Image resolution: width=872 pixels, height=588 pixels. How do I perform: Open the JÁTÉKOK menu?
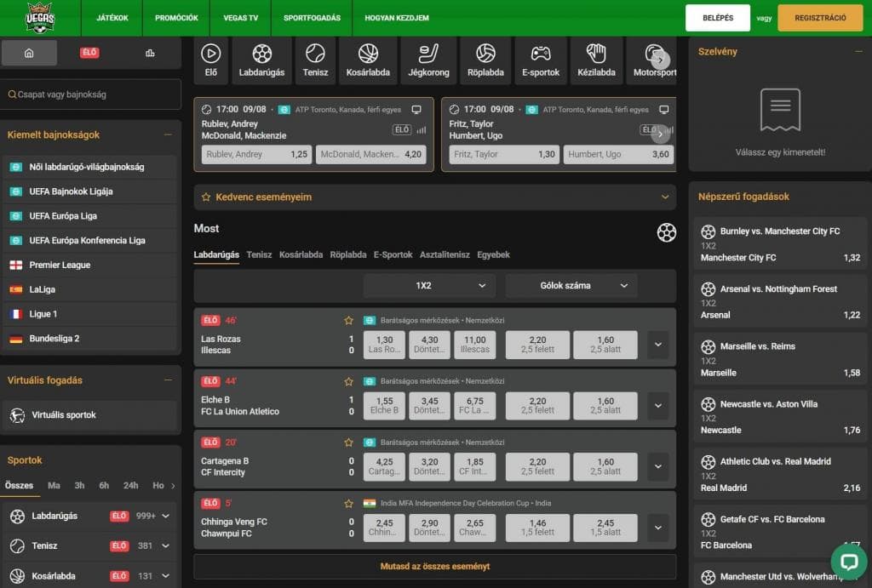click(x=112, y=18)
